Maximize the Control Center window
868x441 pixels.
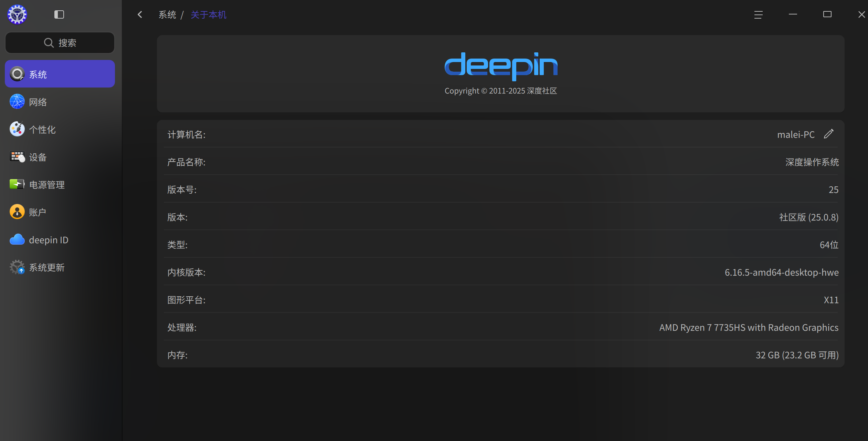pyautogui.click(x=827, y=14)
